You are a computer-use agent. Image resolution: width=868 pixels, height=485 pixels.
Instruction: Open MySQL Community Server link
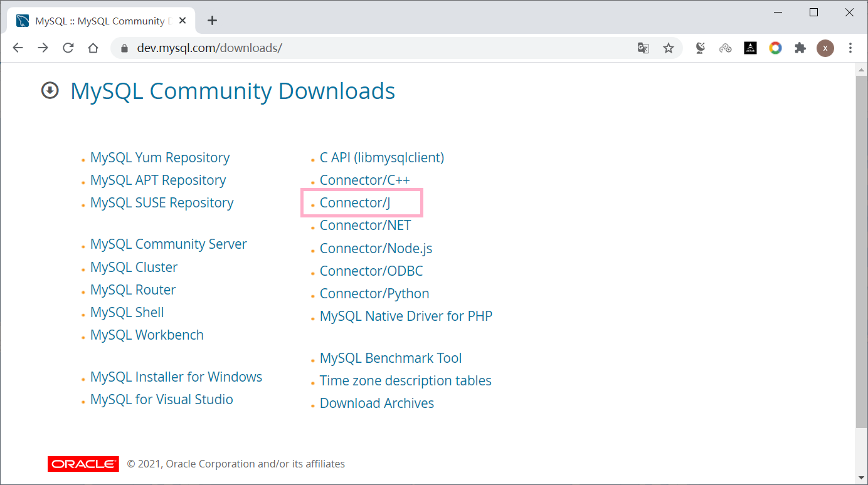(169, 244)
